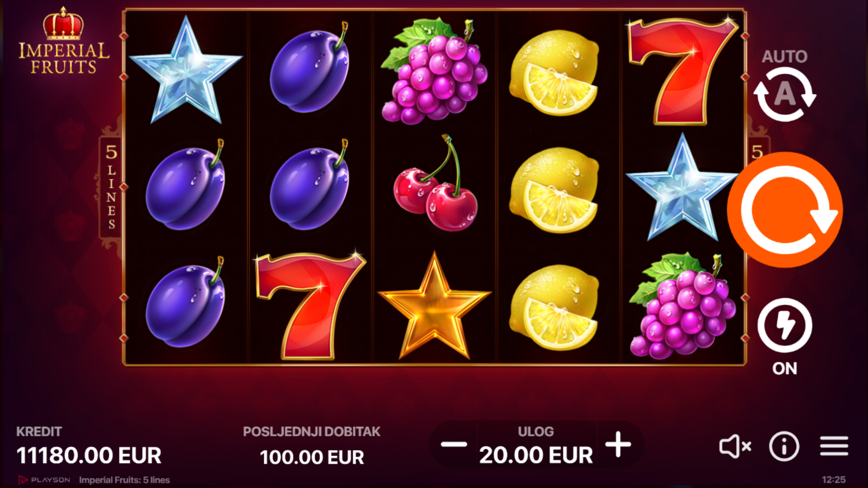Click the 100.00 EUR last win amount
The image size is (868, 488).
[312, 458]
